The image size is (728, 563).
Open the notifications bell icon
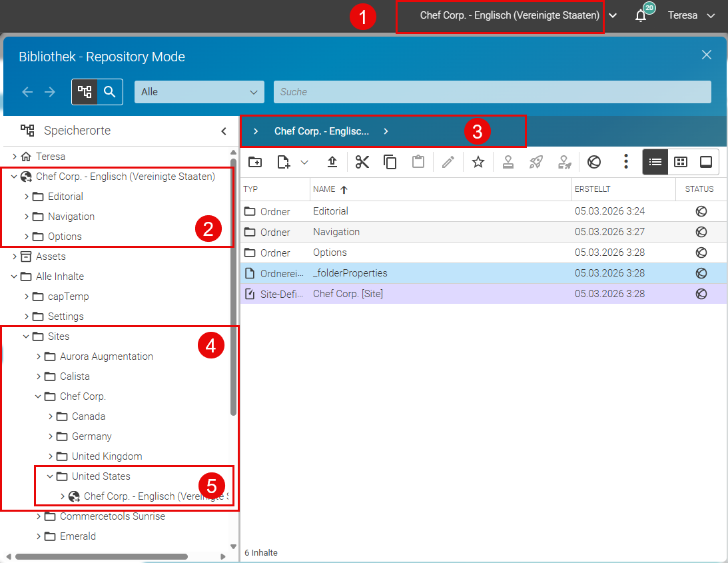(641, 15)
